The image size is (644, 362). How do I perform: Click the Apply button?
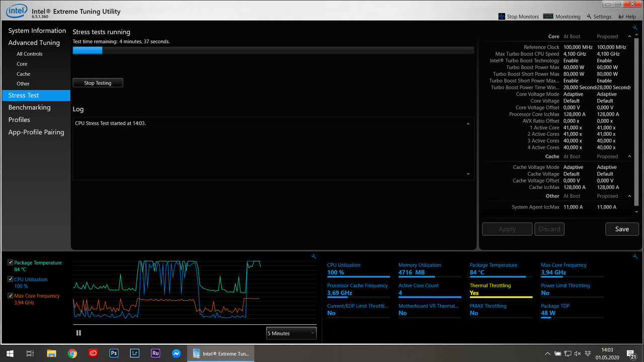click(x=507, y=229)
